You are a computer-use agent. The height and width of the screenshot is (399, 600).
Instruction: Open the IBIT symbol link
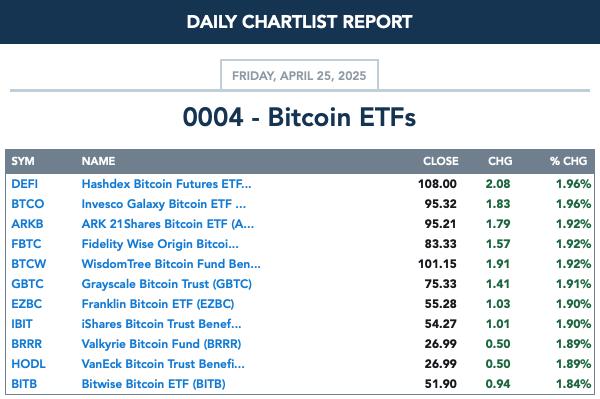22,324
